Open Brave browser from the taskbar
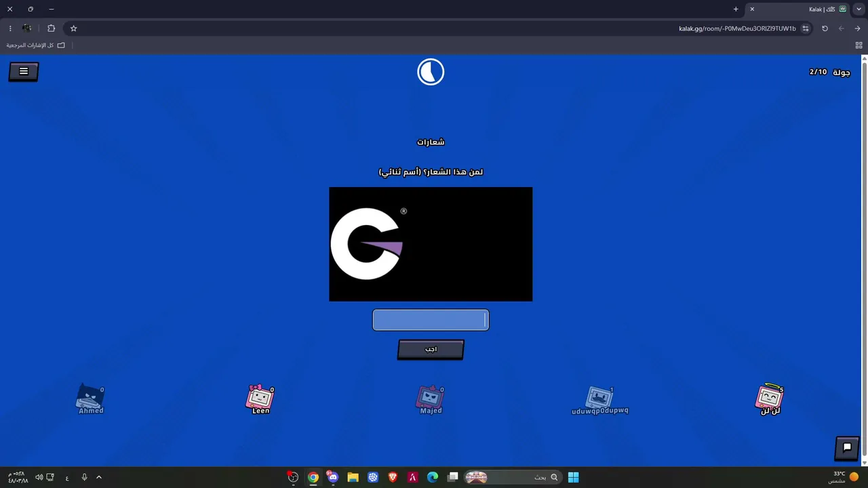Screen dimensions: 868x488 [393, 477]
